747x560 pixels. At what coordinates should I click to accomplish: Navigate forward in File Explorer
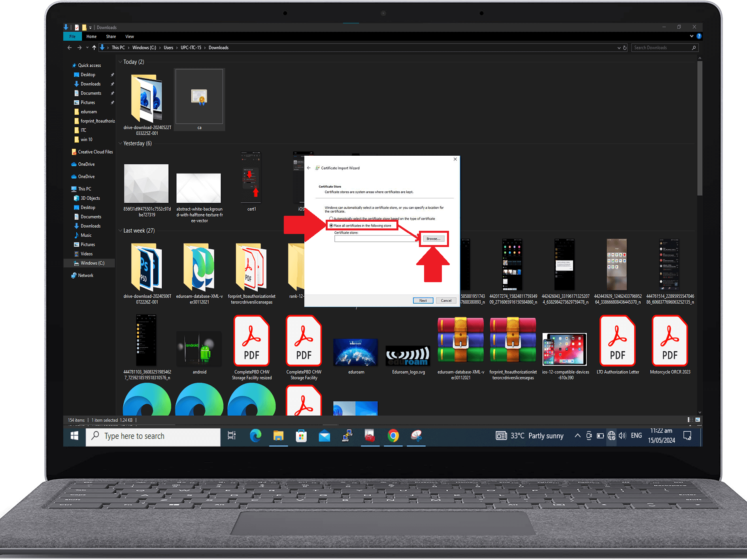pos(79,47)
